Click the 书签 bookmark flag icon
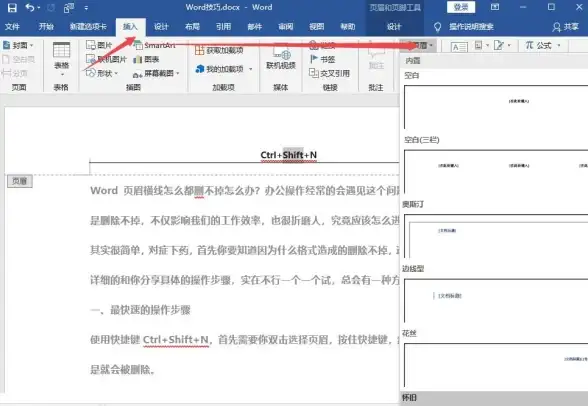The height and width of the screenshot is (406, 588). pyautogui.click(x=314, y=59)
